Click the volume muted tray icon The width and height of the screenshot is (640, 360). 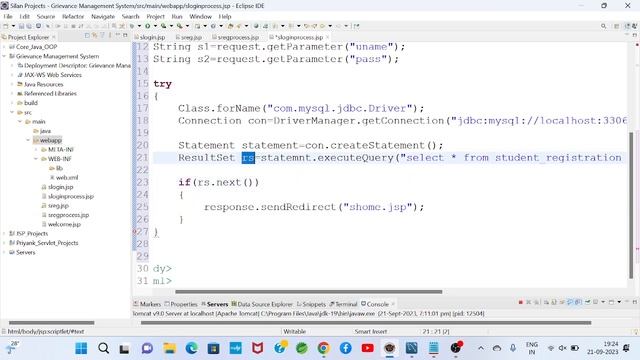click(562, 348)
